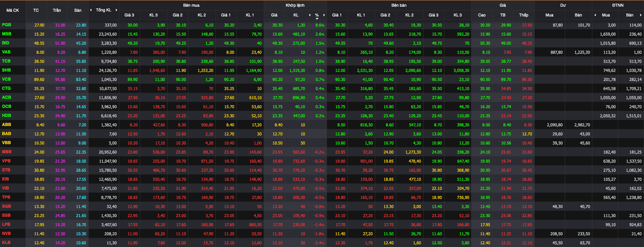644x247 pixels.
Task: Open the STB stock symbol
Action: click(6, 170)
